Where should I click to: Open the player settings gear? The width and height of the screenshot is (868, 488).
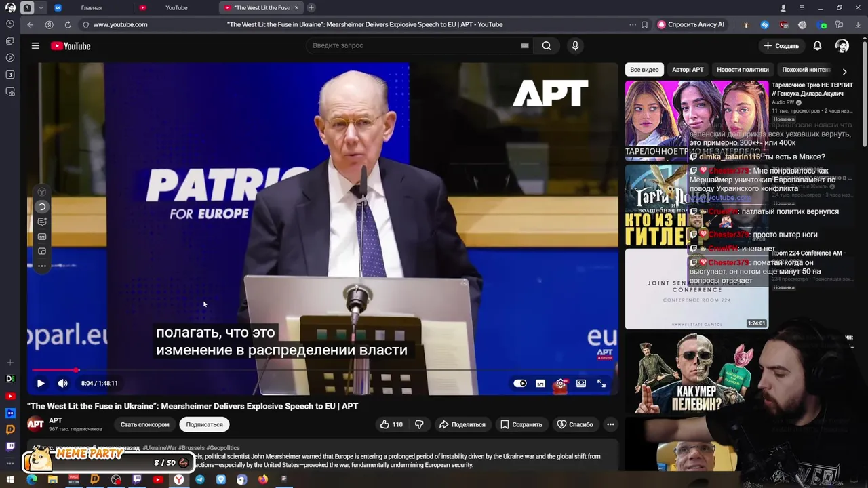[561, 383]
